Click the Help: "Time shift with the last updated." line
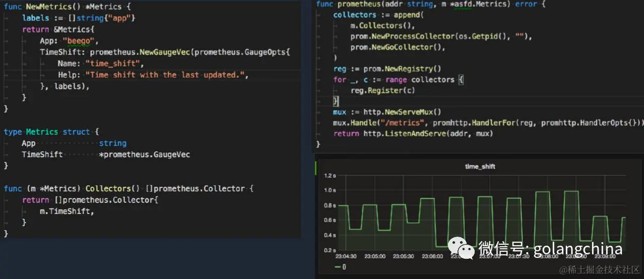644x279 pixels. [153, 75]
